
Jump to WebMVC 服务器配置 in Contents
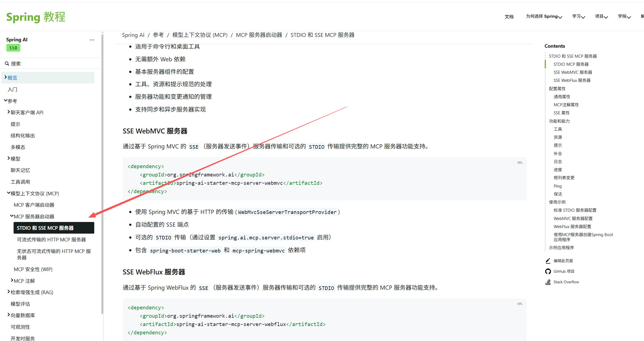(573, 218)
